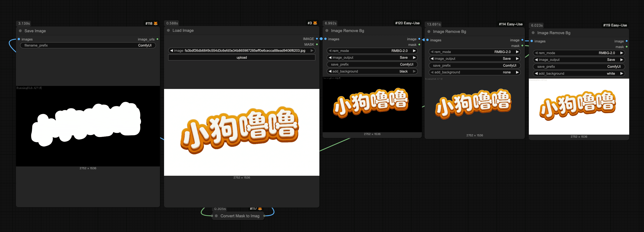Next rem_mode arrow on node #119

coord(622,53)
